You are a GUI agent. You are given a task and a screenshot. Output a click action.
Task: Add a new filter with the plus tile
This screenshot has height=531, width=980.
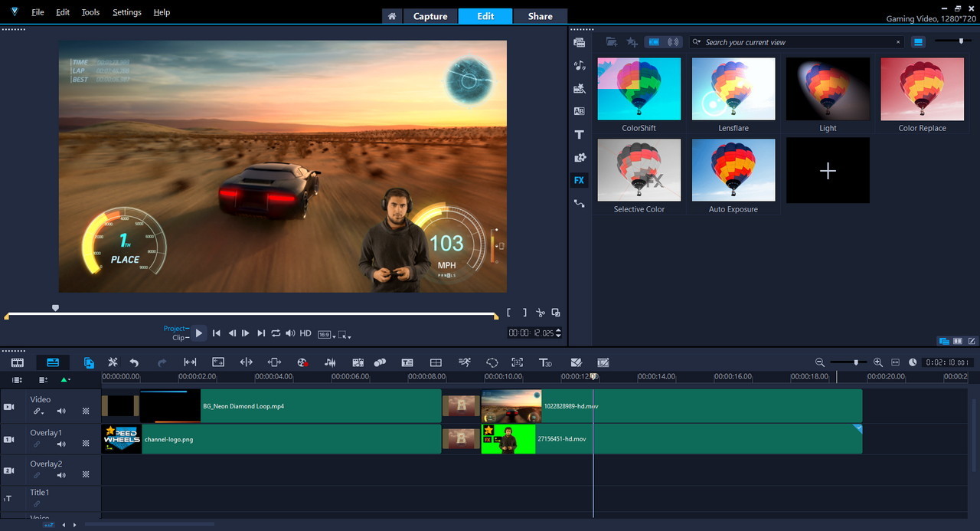(828, 170)
